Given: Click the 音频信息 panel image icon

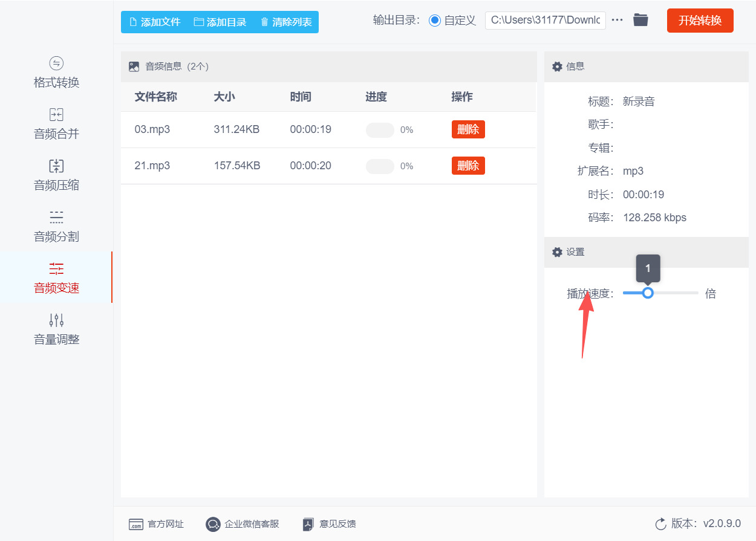Looking at the screenshot, I should pos(134,66).
